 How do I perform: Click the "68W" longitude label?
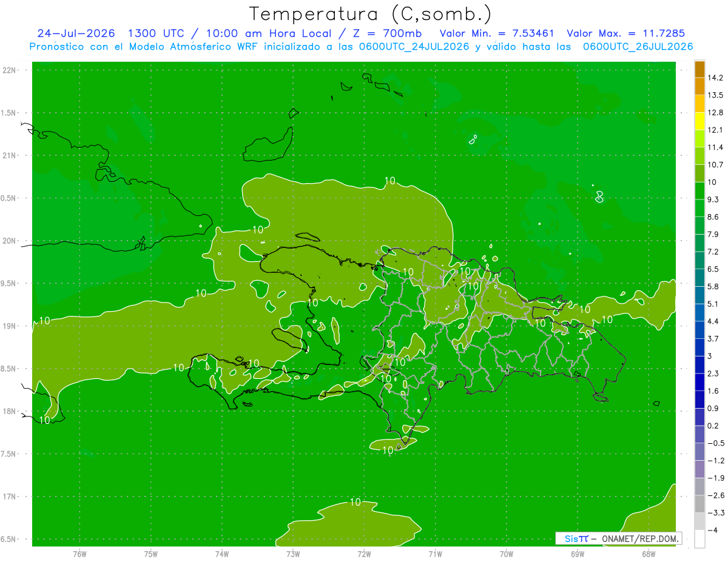tap(648, 554)
